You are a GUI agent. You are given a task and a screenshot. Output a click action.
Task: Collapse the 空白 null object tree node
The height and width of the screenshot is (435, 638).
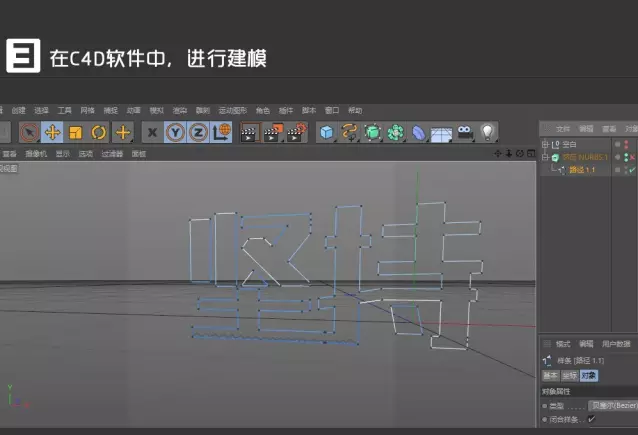click(545, 144)
